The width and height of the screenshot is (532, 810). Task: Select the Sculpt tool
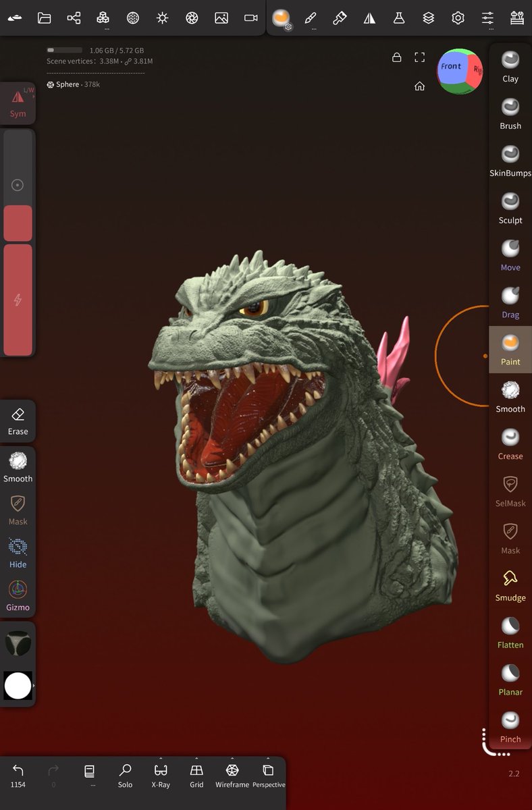510,209
